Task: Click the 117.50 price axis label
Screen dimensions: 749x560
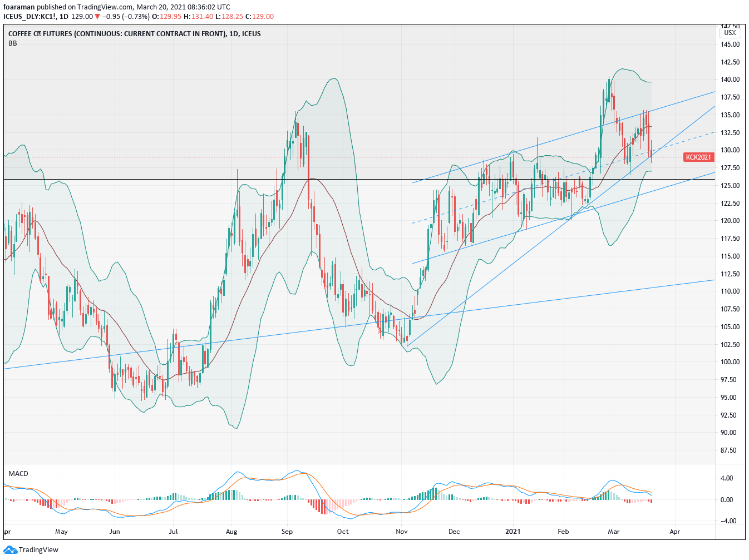Action: point(730,239)
